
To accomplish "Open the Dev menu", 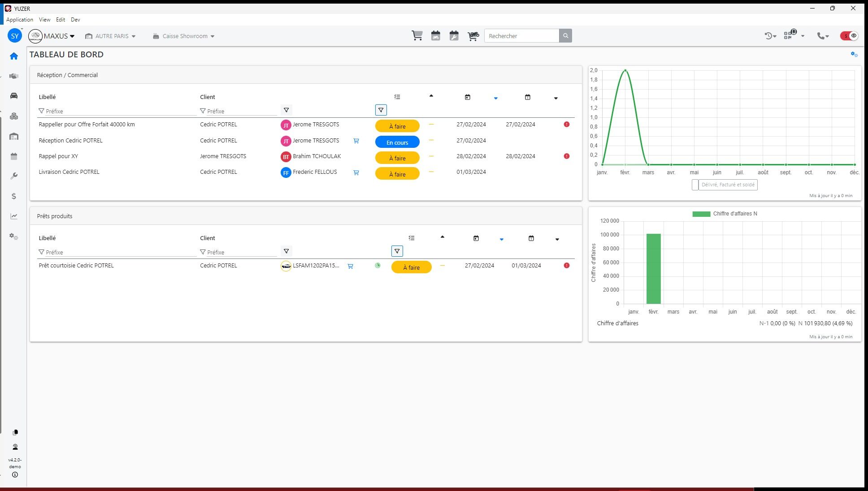I will click(75, 20).
